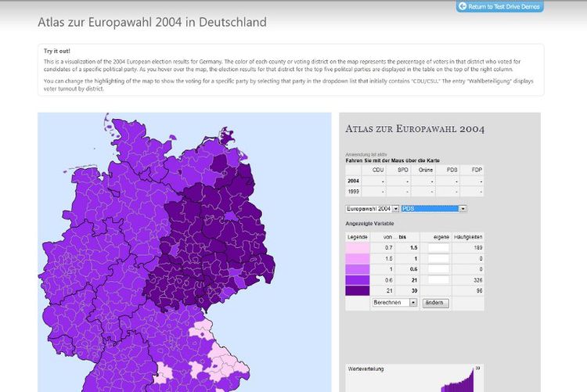Open the Europawahl 2004 election dropdown
Image resolution: width=587 pixels, height=392 pixels.
(x=373, y=209)
